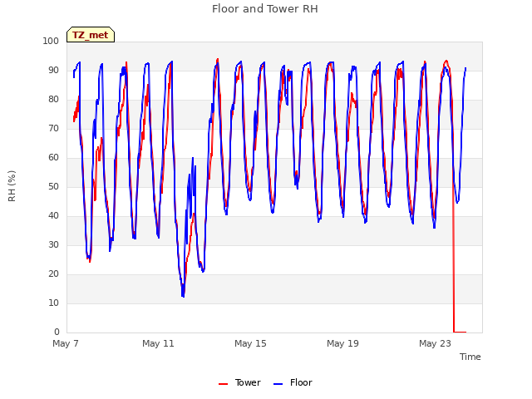Viewport: 532px width, 399px height.
Task: Click the 20 y-axis tick label
Action: pos(53,273)
